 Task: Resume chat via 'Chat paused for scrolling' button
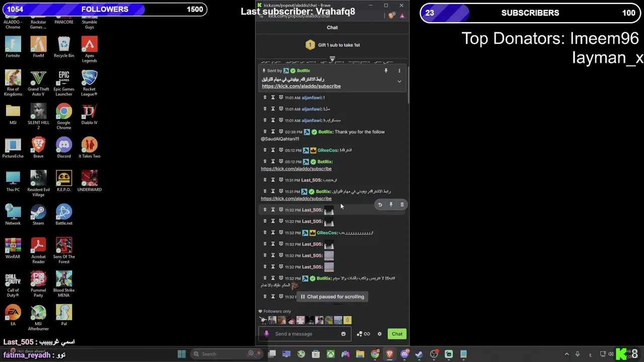click(333, 297)
